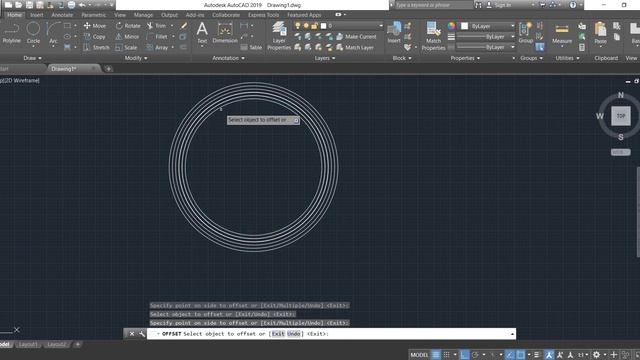Viewport: 640px width, 360px height.
Task: Toggle layer lightbulb on/off icon
Action: click(x=298, y=26)
